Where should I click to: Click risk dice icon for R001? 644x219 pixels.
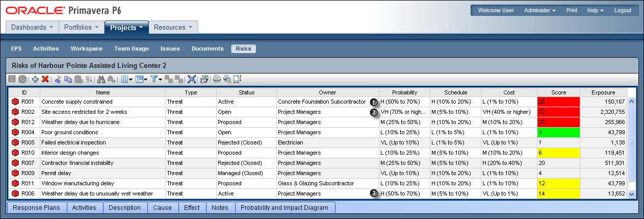pyautogui.click(x=14, y=102)
